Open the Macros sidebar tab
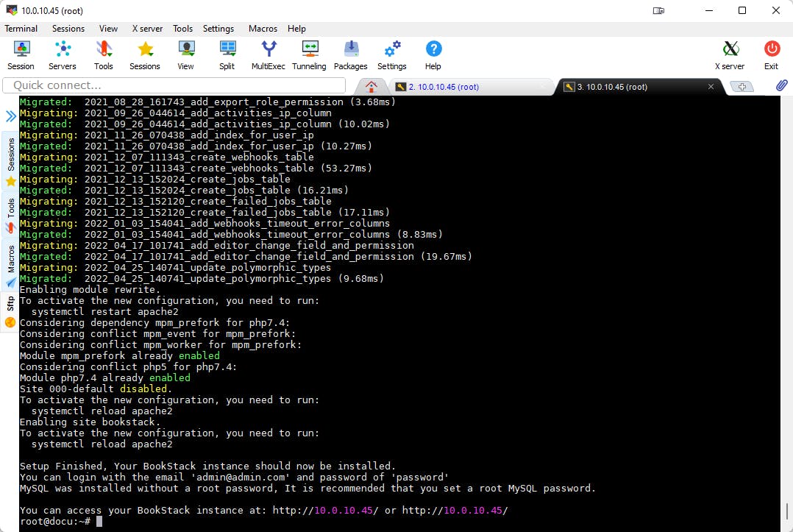793x532 pixels. 10,265
